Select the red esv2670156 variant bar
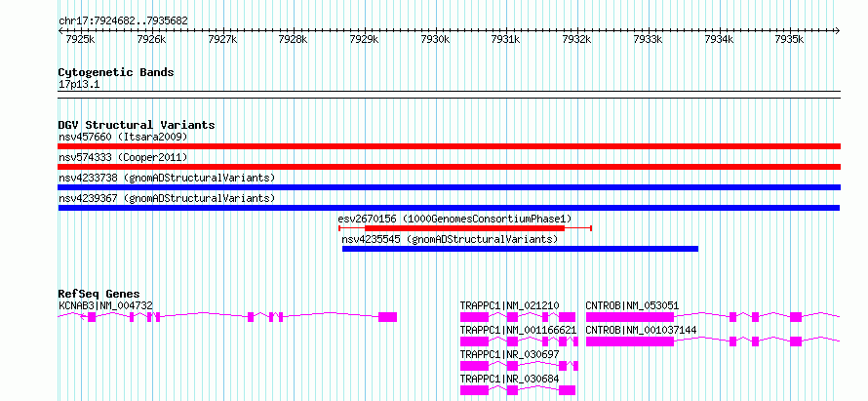 (465, 228)
